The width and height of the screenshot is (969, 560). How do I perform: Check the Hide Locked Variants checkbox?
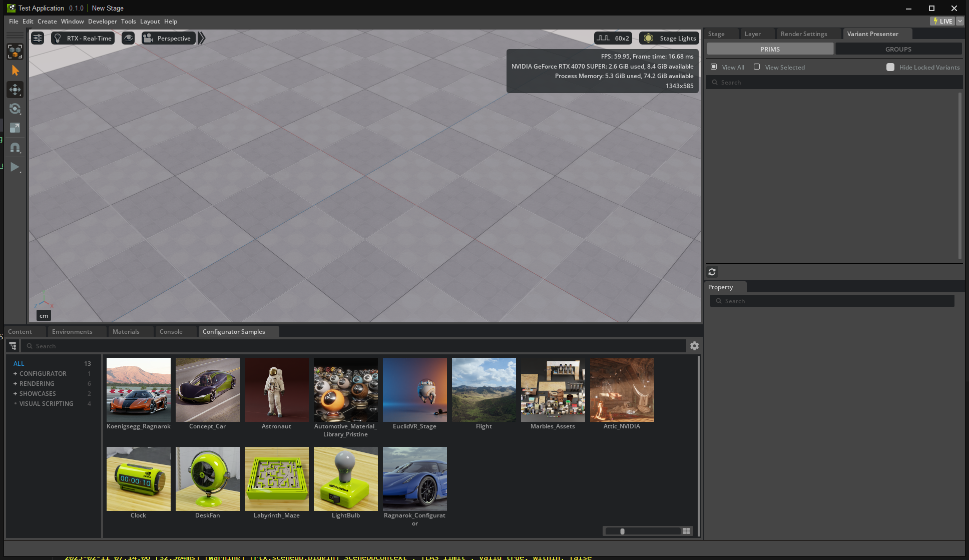tap(890, 67)
